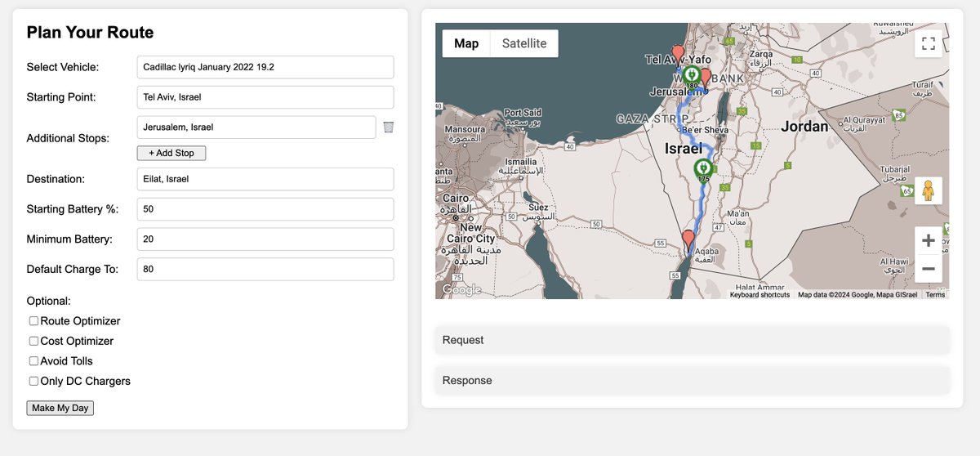This screenshot has width=980, height=456.
Task: Delete the Jerusalem stop with trash icon
Action: point(389,127)
